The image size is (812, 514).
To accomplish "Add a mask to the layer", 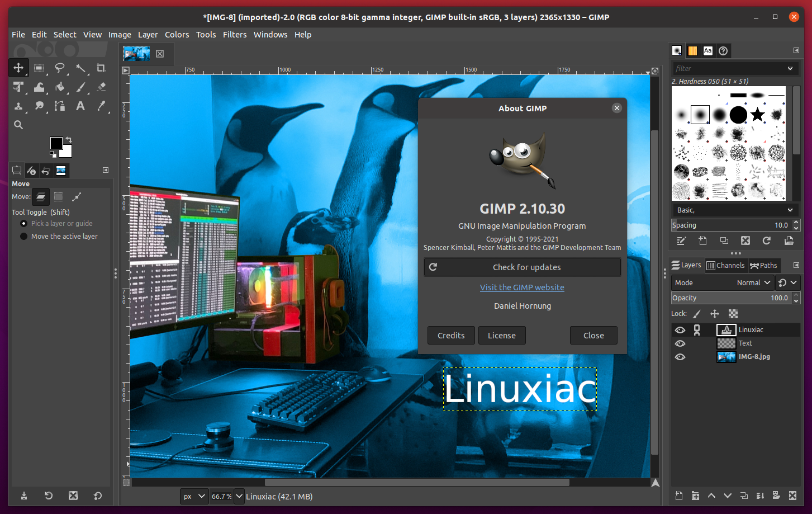I will click(776, 496).
